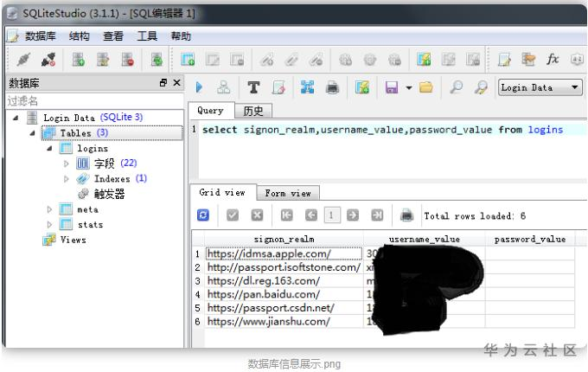Click the connect to database plug icon
The height and width of the screenshot is (372, 588).
pos(23,59)
